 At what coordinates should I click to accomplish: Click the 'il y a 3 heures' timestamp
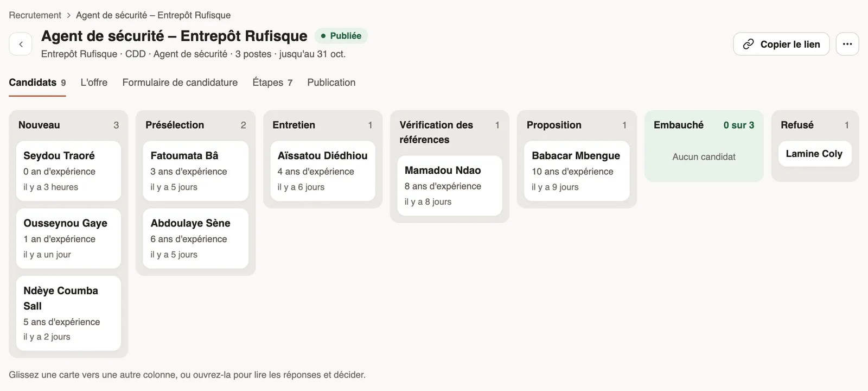50,187
